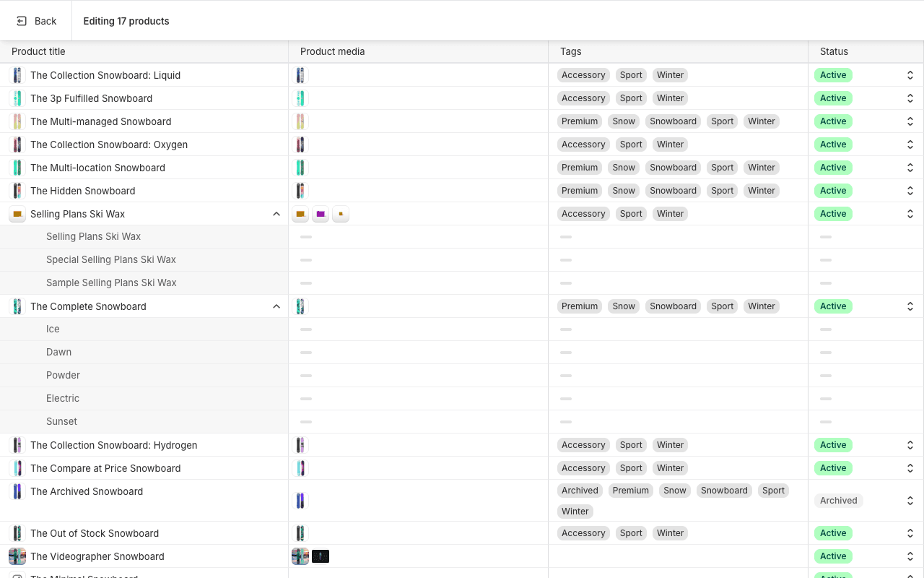Click the Selling Plans Ski Wax title icon
Screen dimensions: 924x578
tap(17, 214)
